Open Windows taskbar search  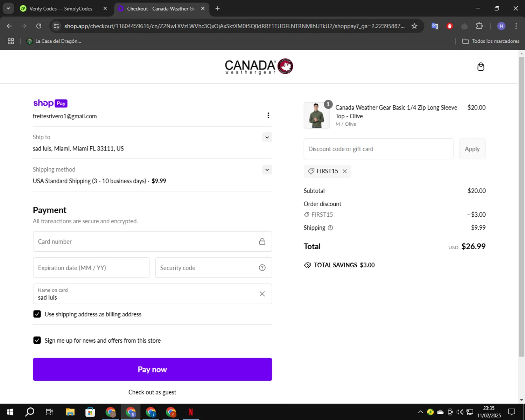coord(30,412)
